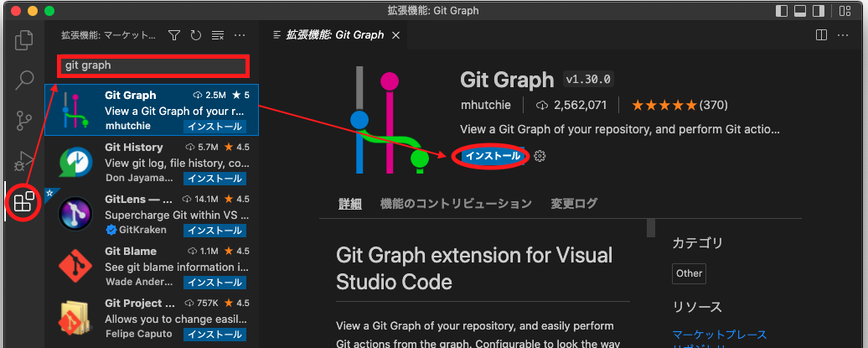
Task: Select Git Blame extension entry
Action: pos(152,266)
